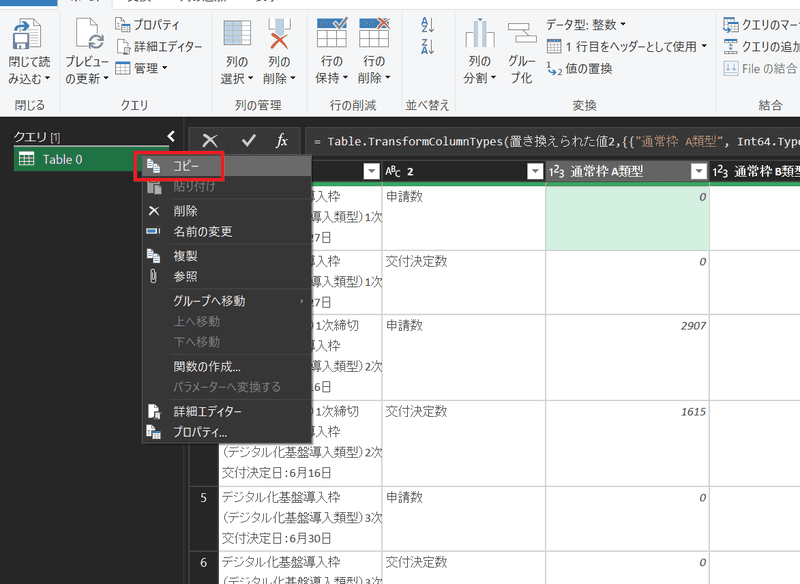The height and width of the screenshot is (584, 800).
Task: Choose コピー from the context menu
Action: 187,165
